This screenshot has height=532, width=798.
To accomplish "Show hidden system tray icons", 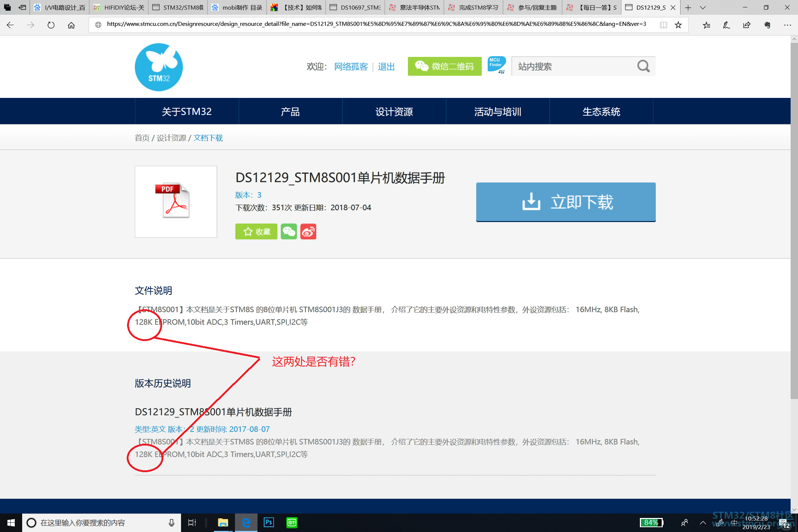I will coord(703,523).
